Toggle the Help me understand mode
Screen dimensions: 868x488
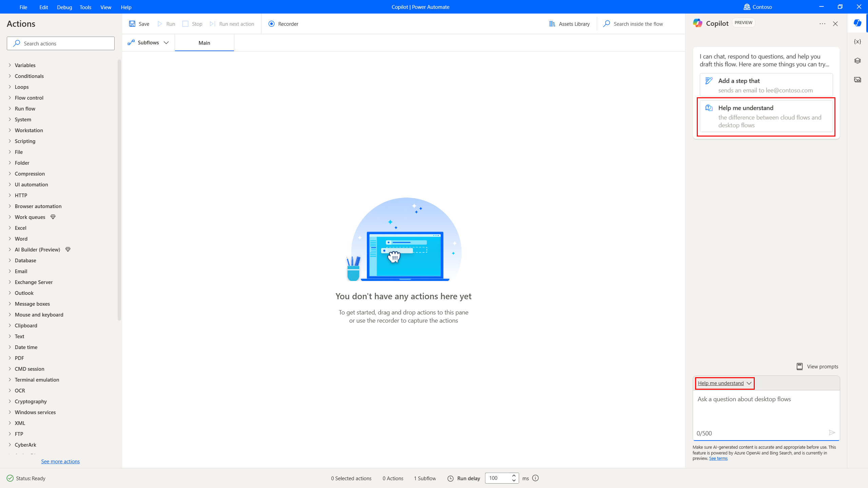pyautogui.click(x=724, y=383)
